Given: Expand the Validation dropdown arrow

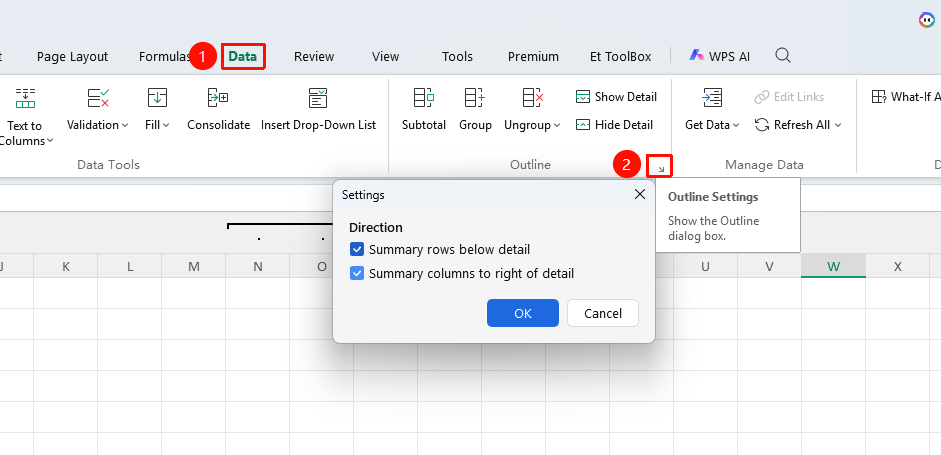Looking at the screenshot, I should tap(125, 125).
